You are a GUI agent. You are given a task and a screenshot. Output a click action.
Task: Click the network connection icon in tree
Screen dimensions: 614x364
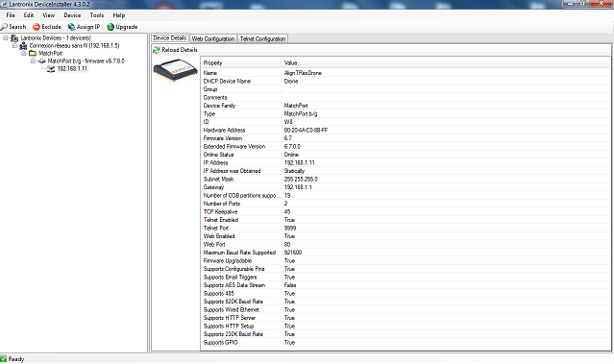pyautogui.click(x=23, y=46)
